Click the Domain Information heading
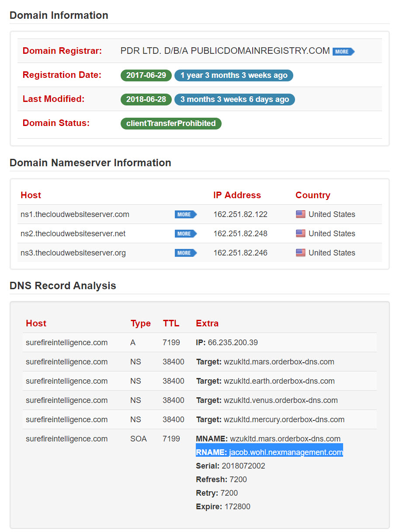The height and width of the screenshot is (532, 396). point(59,15)
